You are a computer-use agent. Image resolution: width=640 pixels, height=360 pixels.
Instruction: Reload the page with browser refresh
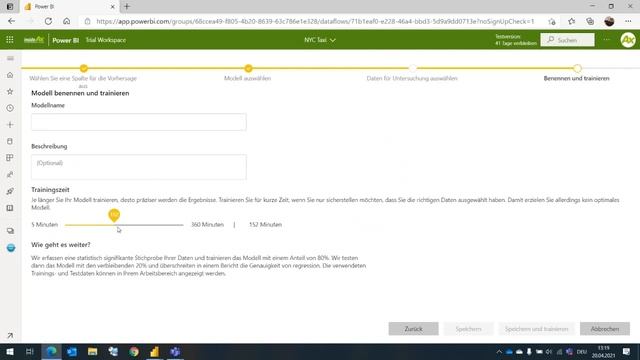point(48,21)
